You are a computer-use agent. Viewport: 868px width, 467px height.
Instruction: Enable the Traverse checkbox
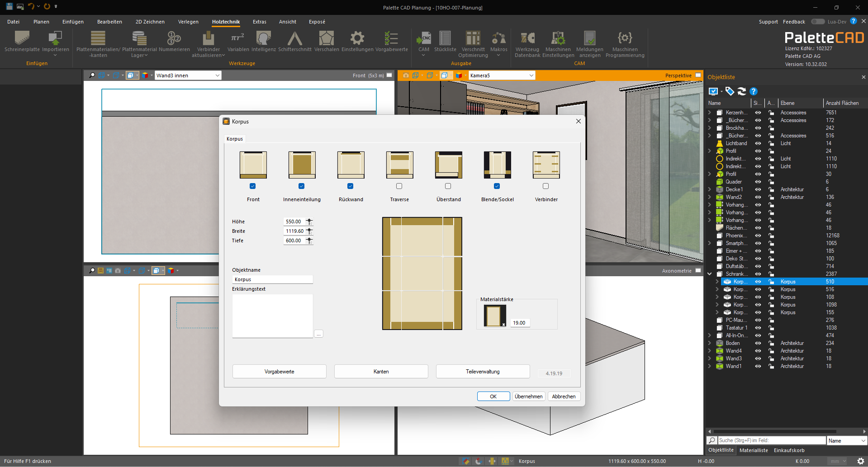coord(399,186)
